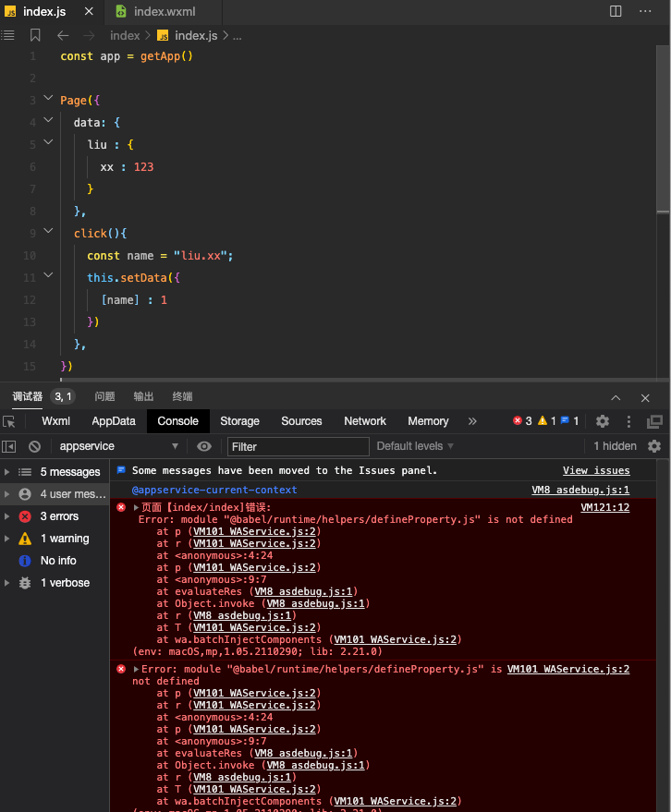Open the 输出 panel tab
This screenshot has height=812, width=671.
[x=143, y=396]
